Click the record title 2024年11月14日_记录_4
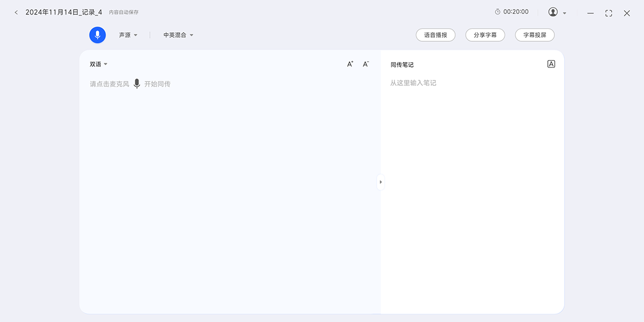 pos(64,12)
